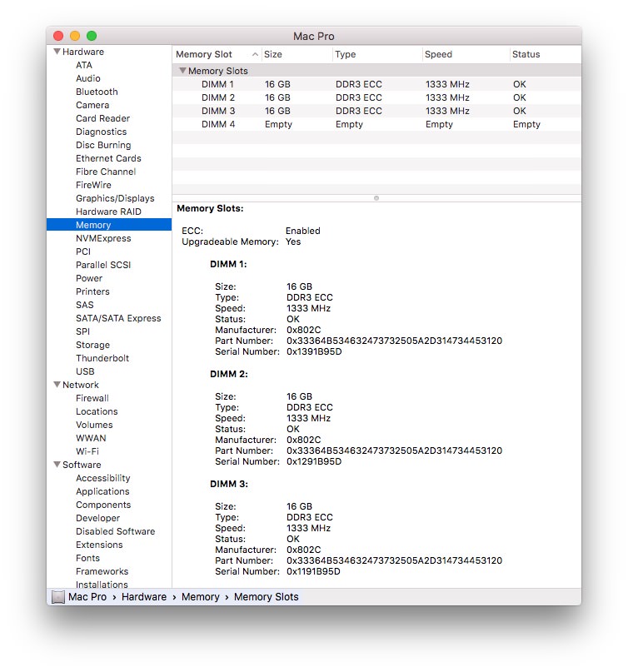Viewport: 628px width, 672px height.
Task: Open Hardware RAID entry
Action: (108, 212)
